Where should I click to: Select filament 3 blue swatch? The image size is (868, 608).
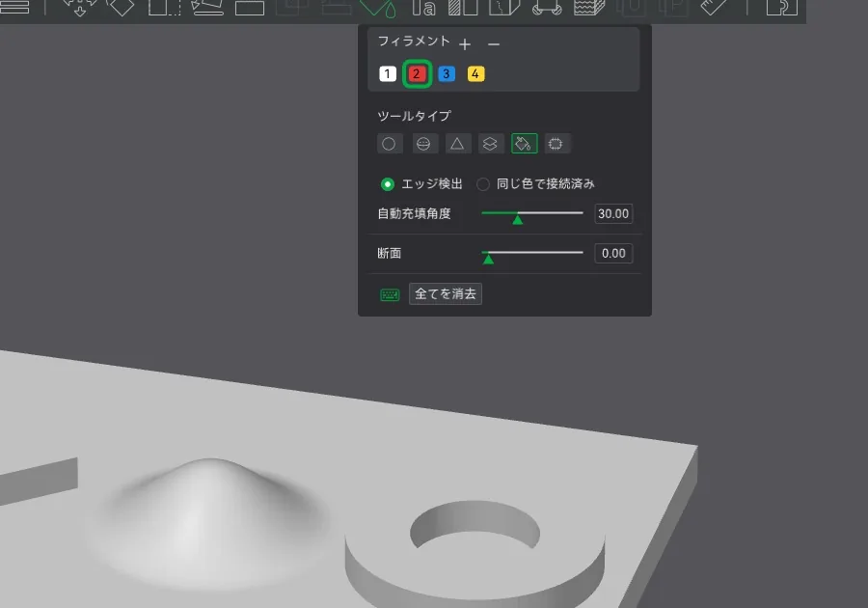pyautogui.click(x=447, y=73)
